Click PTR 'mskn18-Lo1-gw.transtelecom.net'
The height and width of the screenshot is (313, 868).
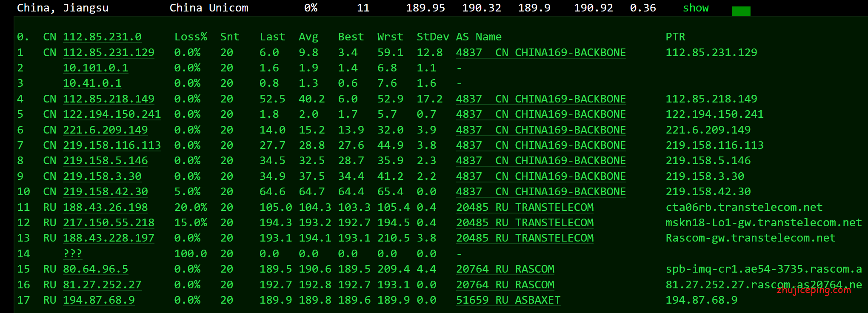(764, 223)
